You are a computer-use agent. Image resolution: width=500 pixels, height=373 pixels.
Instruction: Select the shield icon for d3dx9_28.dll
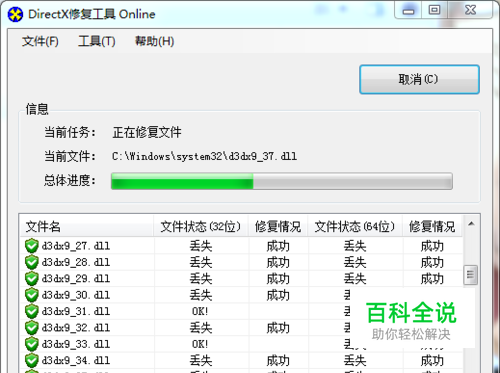coord(32,262)
